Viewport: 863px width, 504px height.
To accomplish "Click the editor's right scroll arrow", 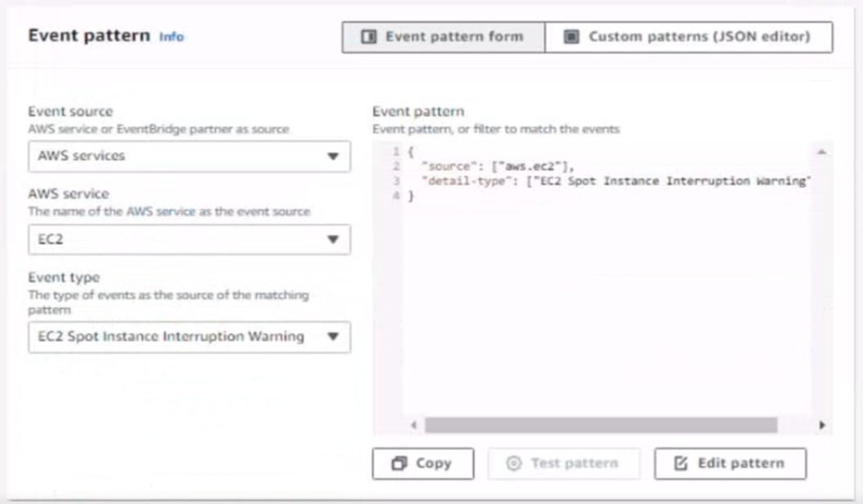I will point(821,425).
